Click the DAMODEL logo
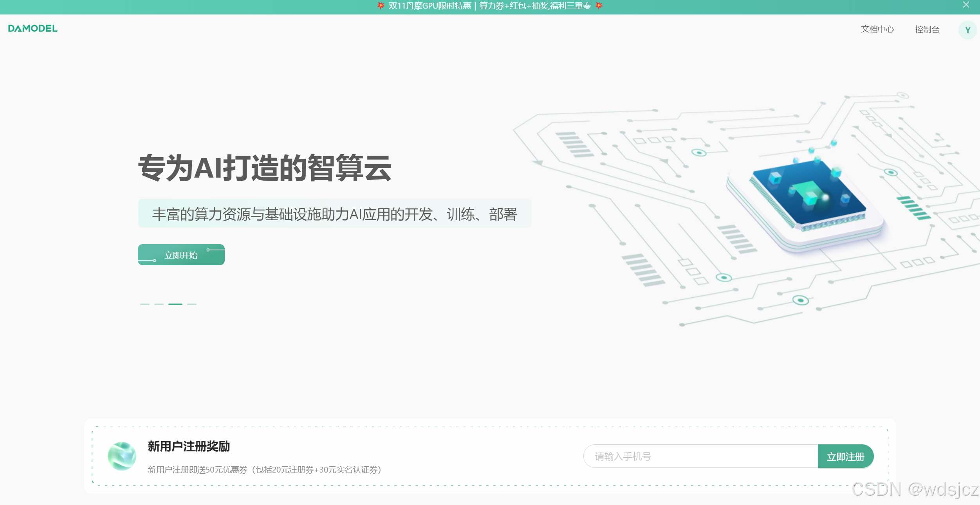 pos(32,29)
